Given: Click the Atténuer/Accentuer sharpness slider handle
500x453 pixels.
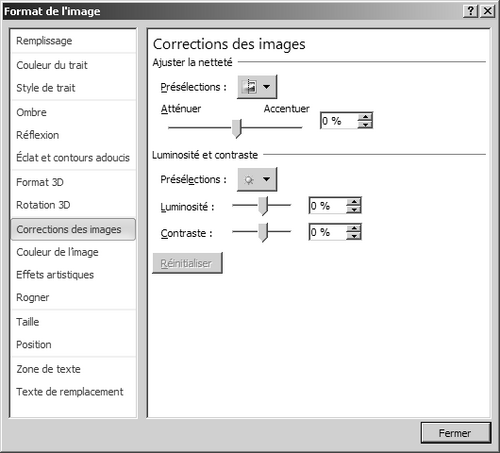Looking at the screenshot, I should click(237, 128).
